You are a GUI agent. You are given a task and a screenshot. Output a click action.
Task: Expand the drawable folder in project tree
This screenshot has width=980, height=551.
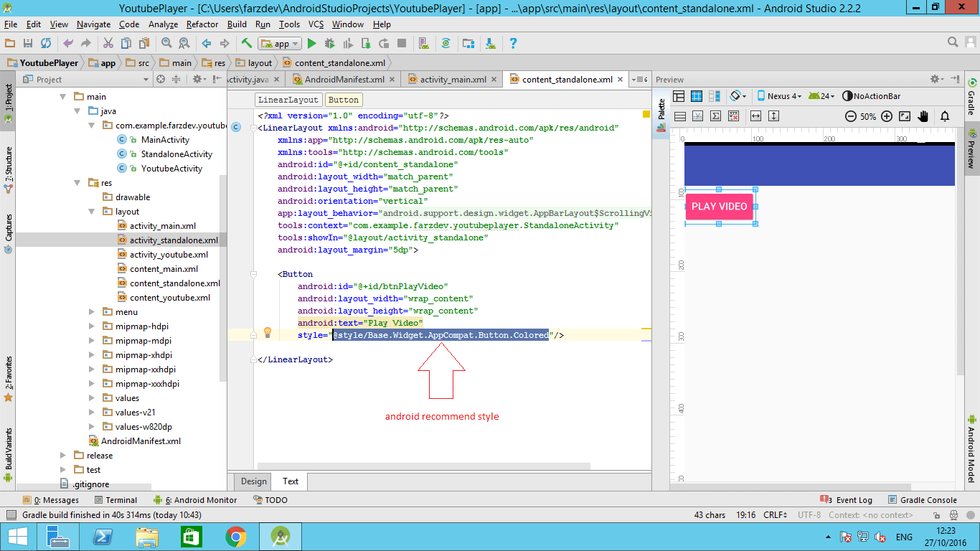click(x=133, y=197)
